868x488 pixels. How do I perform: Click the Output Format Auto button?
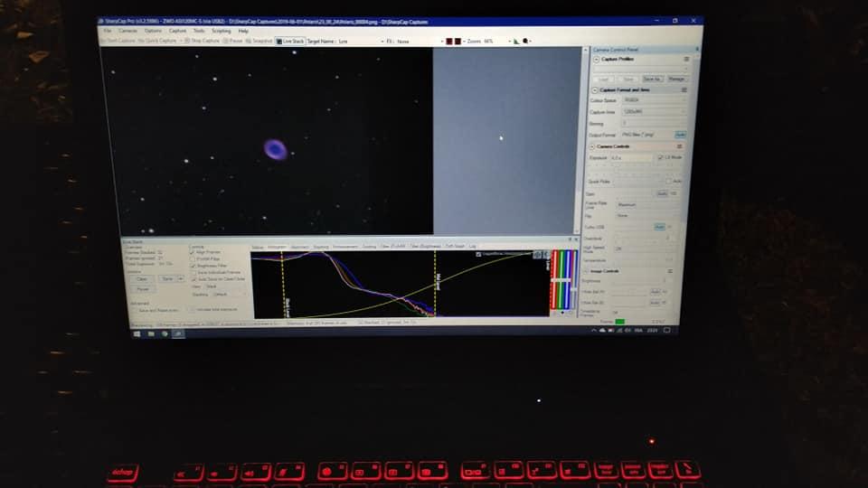680,135
